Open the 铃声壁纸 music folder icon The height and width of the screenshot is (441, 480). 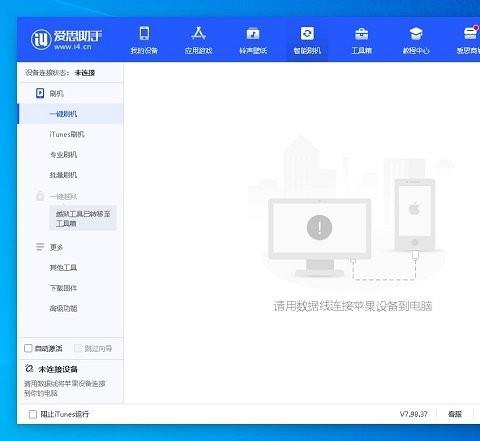pyautogui.click(x=253, y=34)
